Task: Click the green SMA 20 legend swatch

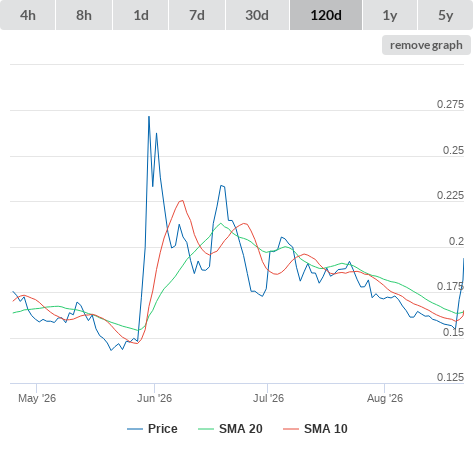Action: click(x=206, y=429)
